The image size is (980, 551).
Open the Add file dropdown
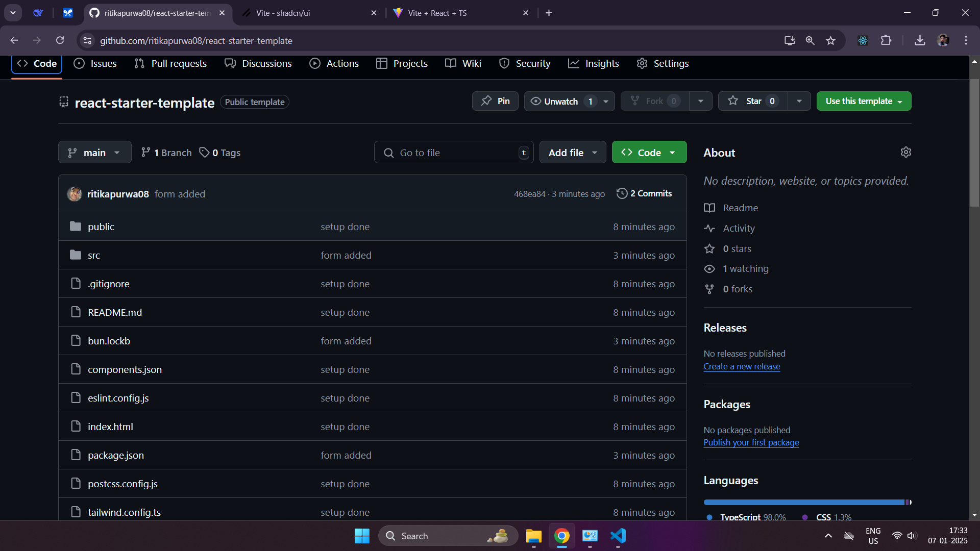573,153
